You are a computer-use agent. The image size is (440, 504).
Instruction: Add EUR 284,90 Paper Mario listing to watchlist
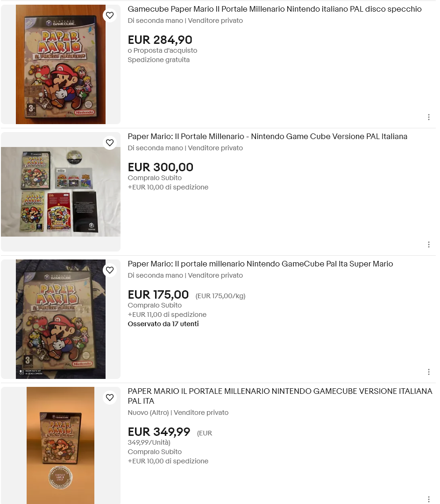pos(110,15)
